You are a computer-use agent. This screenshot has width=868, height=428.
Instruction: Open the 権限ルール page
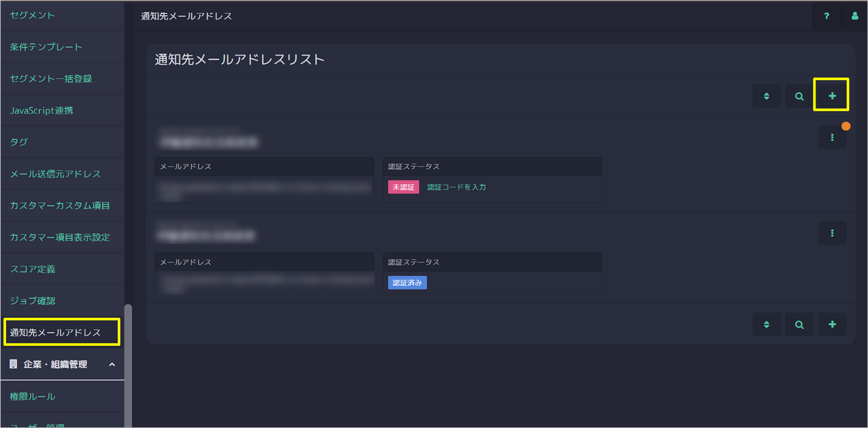[x=32, y=396]
